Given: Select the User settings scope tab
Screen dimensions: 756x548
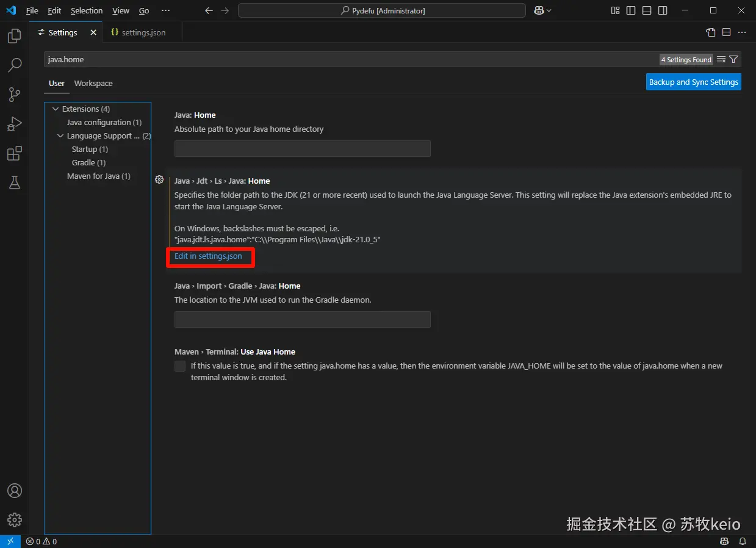Looking at the screenshot, I should pyautogui.click(x=57, y=83).
